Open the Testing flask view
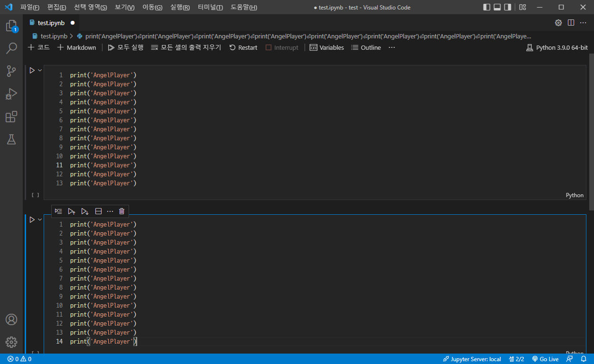Image resolution: width=594 pixels, height=364 pixels. click(11, 139)
